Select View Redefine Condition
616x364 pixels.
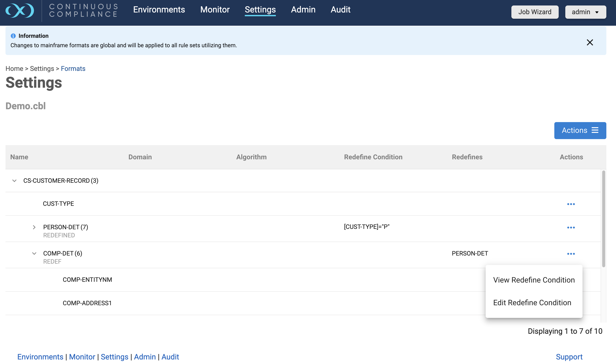534,280
